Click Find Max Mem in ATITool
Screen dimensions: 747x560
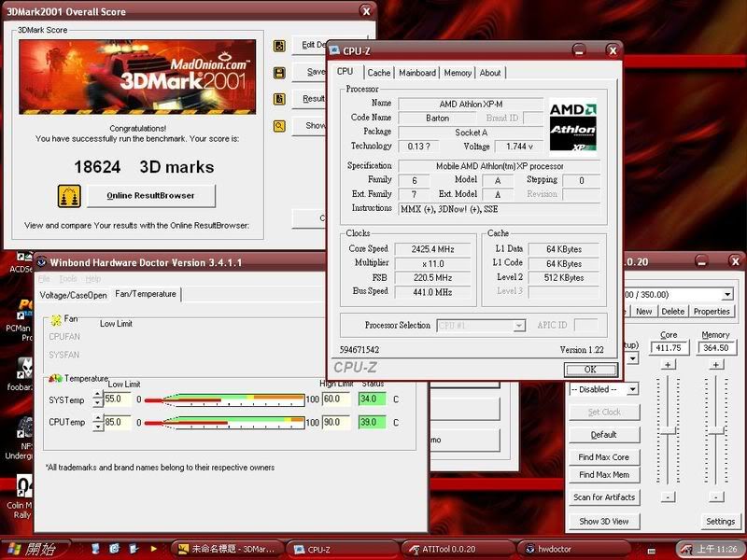click(604, 475)
